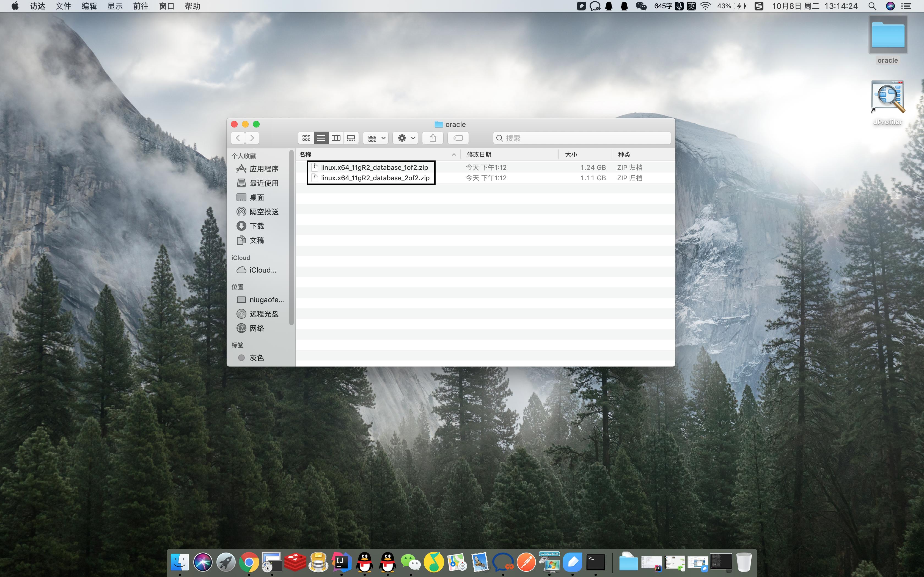This screenshot has height=577, width=924.
Task: Select linux.x64_11gR2_database_1of2.zip file
Action: pos(374,167)
